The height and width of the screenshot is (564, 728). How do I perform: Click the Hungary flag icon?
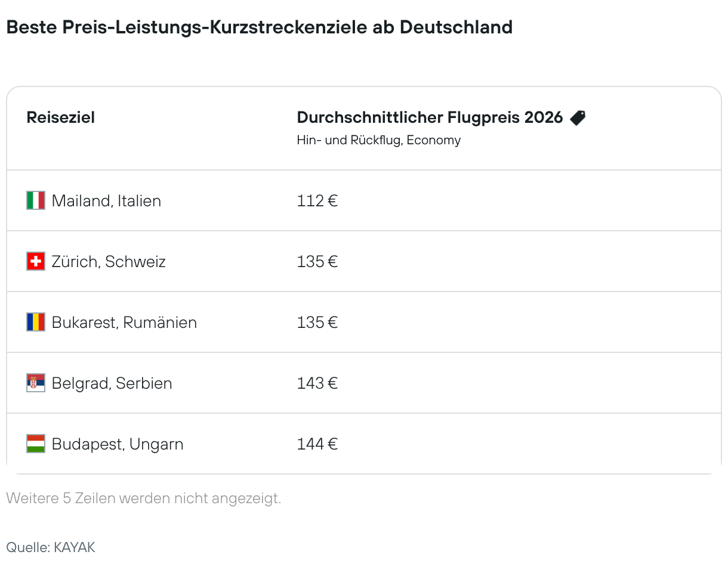coord(36,444)
